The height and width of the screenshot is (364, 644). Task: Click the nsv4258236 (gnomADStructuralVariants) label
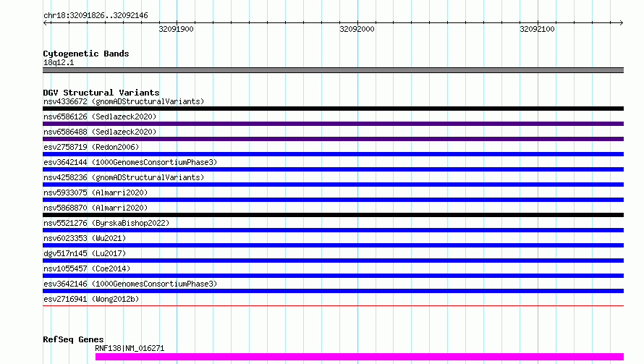[124, 177]
